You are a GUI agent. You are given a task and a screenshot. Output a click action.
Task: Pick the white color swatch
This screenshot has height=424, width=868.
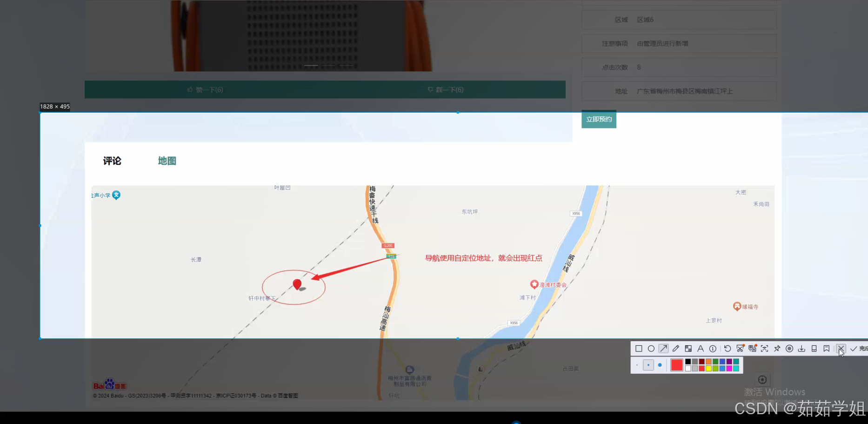tap(688, 369)
